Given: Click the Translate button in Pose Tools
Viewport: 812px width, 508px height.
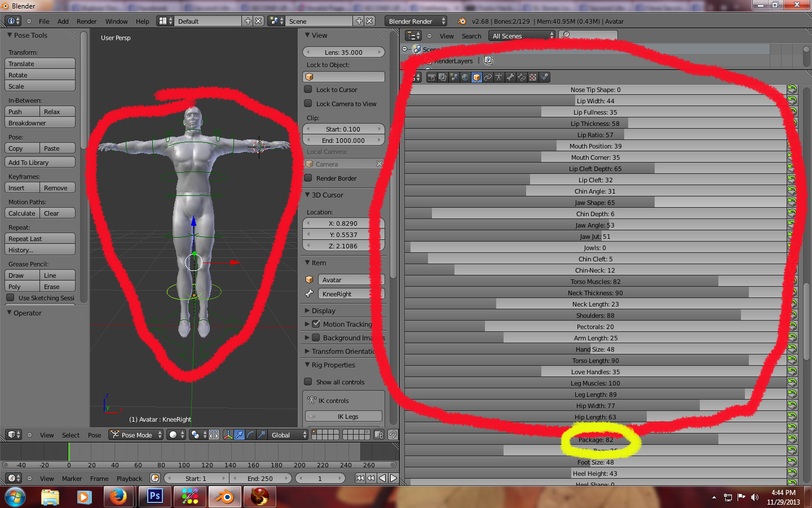Looking at the screenshot, I should (41, 64).
